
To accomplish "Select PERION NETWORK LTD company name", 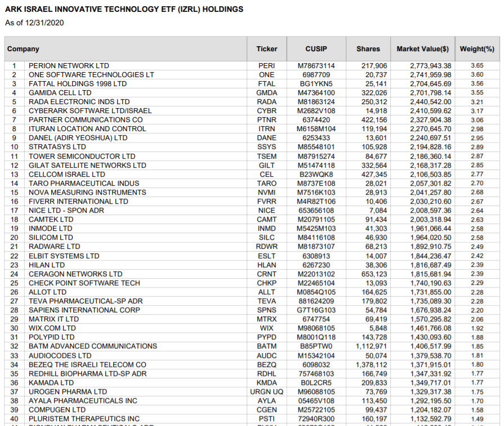I will (x=69, y=65).
